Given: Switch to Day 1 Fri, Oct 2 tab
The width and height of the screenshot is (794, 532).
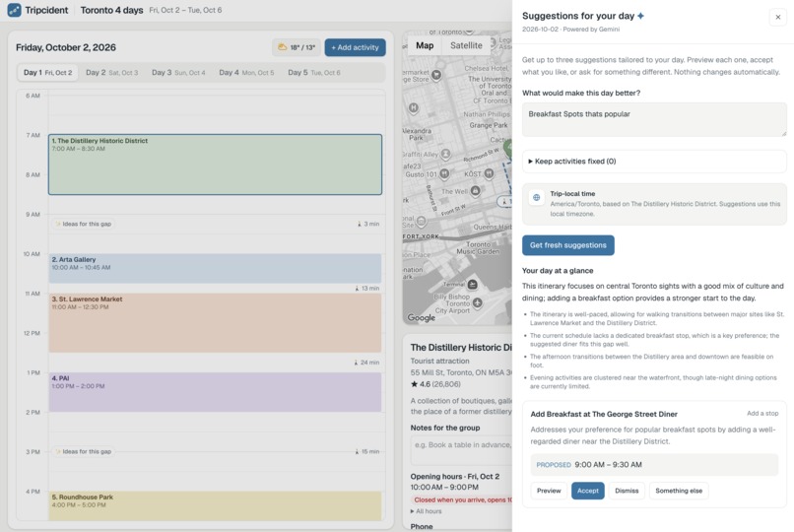Looking at the screenshot, I should (47, 72).
